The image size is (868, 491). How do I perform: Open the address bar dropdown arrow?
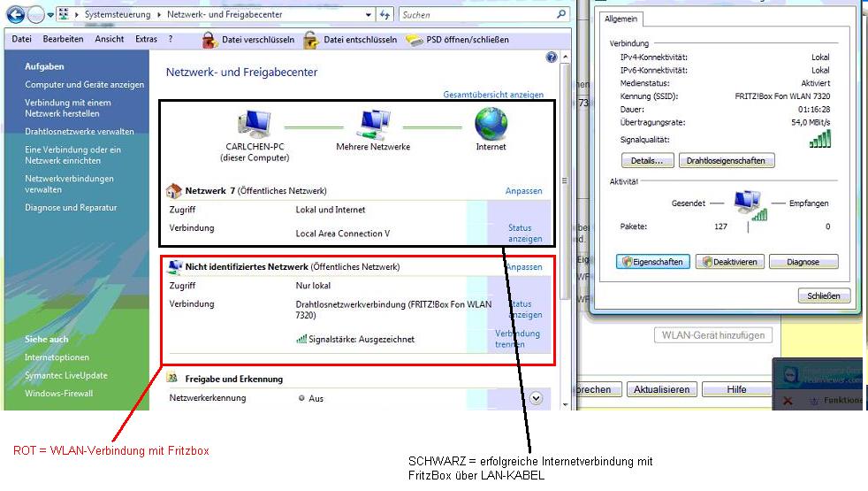click(x=367, y=15)
